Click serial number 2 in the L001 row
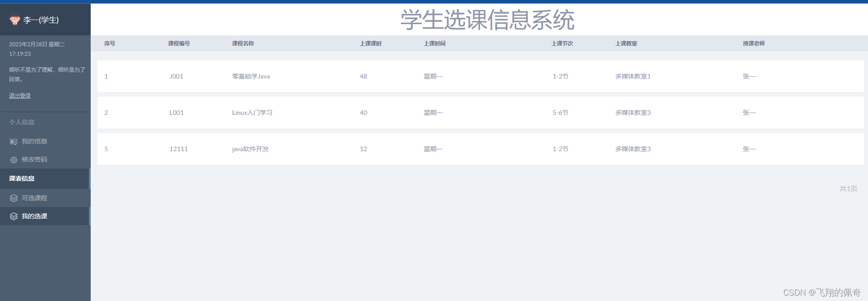 (106, 113)
